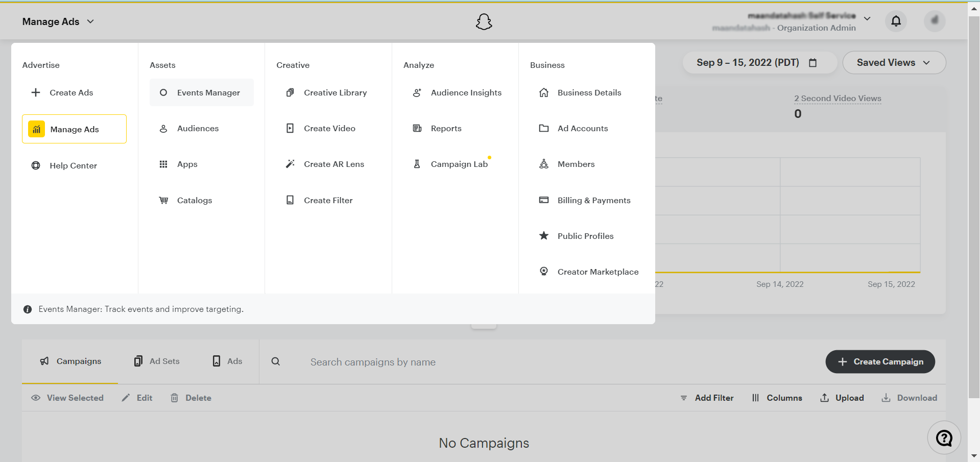Click the Upload button

(842, 398)
